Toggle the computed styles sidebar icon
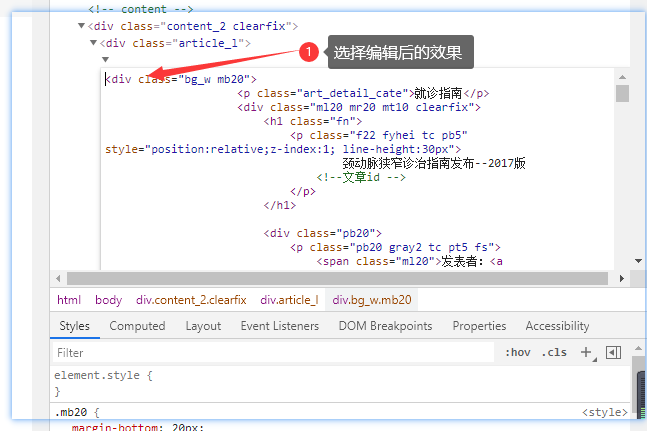647x431 pixels. 614,352
